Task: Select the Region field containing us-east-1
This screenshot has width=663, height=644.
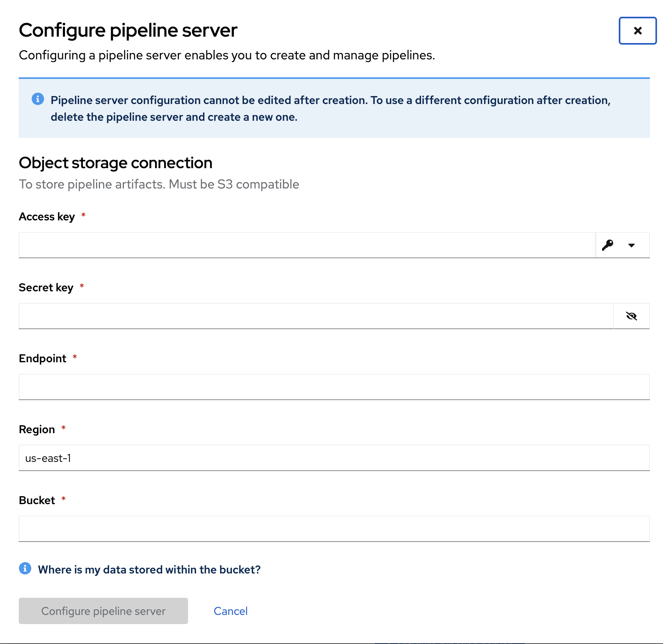Action: [x=334, y=458]
